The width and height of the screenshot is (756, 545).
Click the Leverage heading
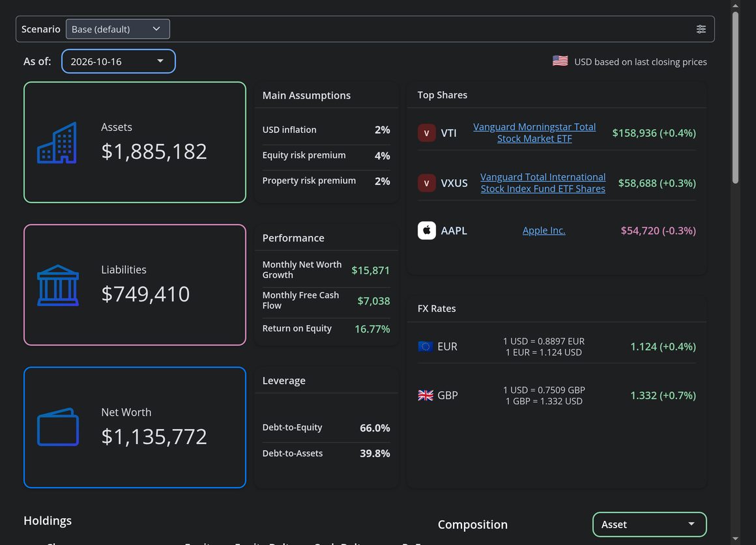point(284,381)
